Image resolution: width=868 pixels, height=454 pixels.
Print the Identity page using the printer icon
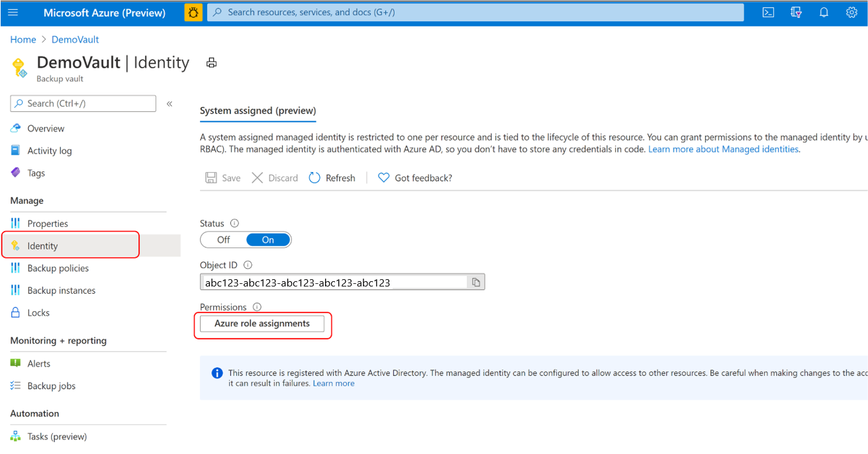[211, 63]
